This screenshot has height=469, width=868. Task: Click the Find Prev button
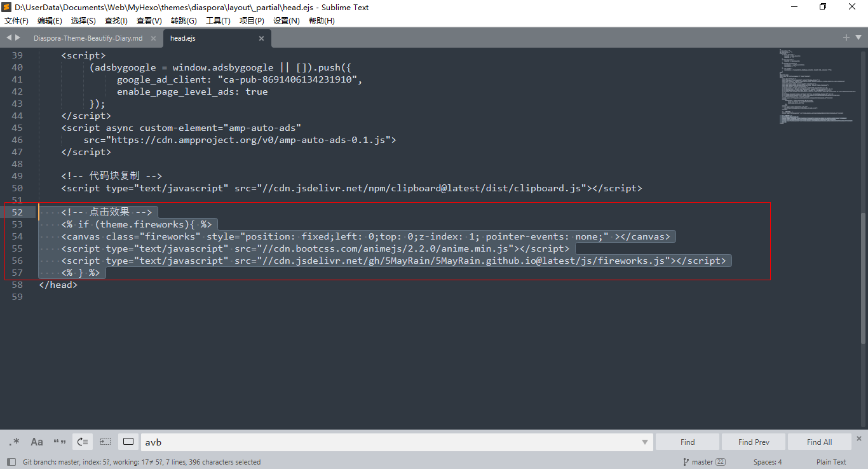click(x=754, y=442)
